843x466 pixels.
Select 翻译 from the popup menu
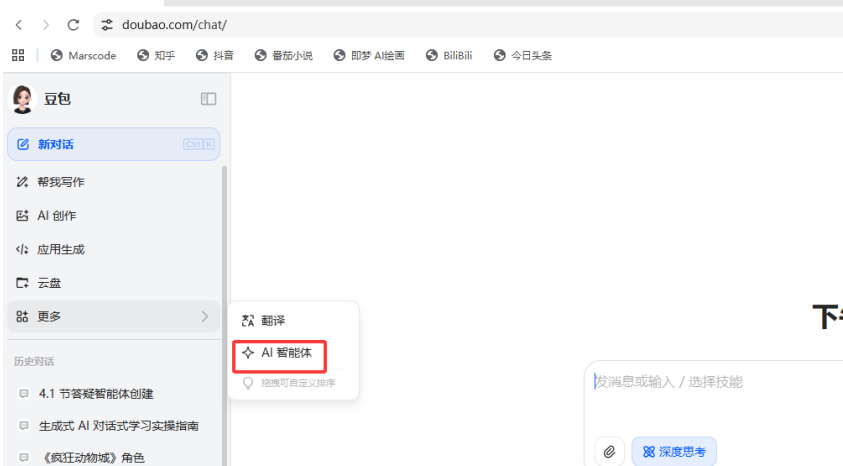272,321
